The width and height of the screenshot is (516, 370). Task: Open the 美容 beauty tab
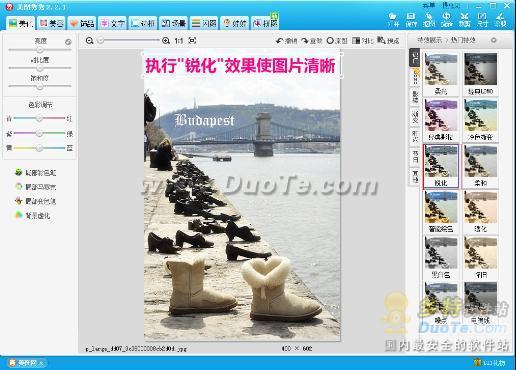tap(52, 23)
